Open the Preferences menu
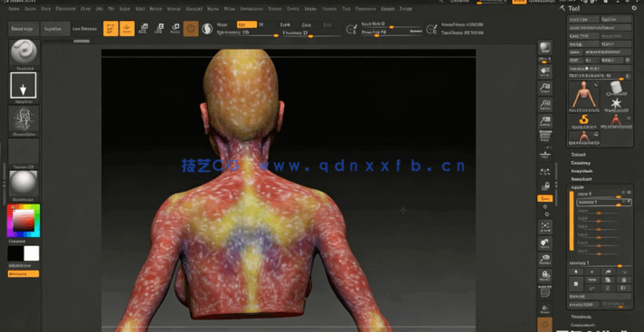This screenshot has width=644, height=332. point(251,9)
